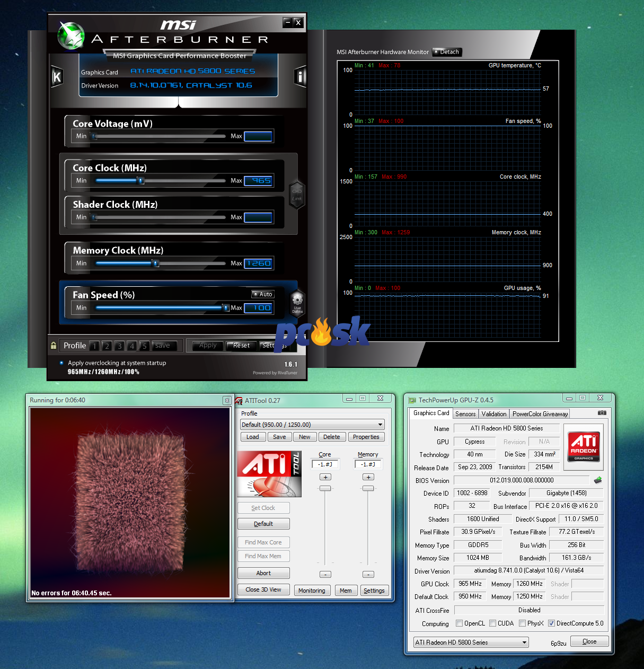
Task: Switch to the Graphics Card tab in GPU-Z
Action: click(431, 413)
